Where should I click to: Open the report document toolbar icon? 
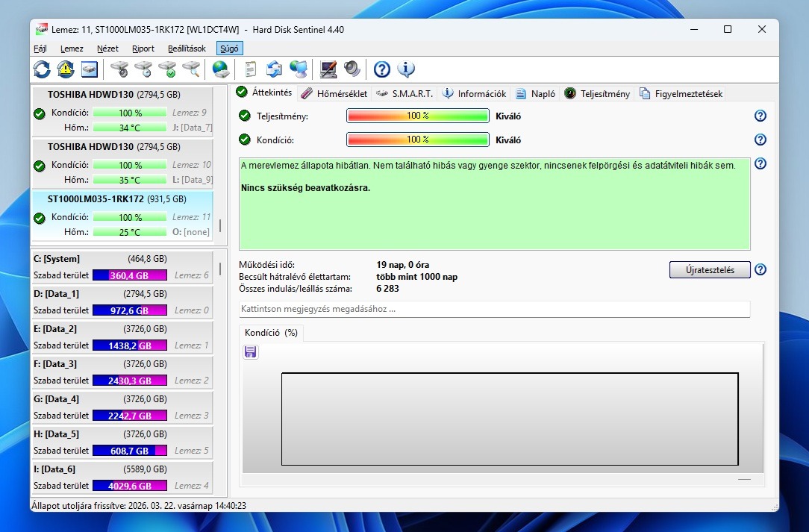pyautogui.click(x=250, y=69)
